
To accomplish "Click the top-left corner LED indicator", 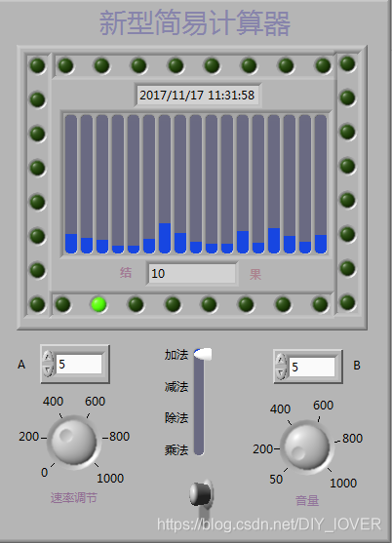I will (38, 65).
